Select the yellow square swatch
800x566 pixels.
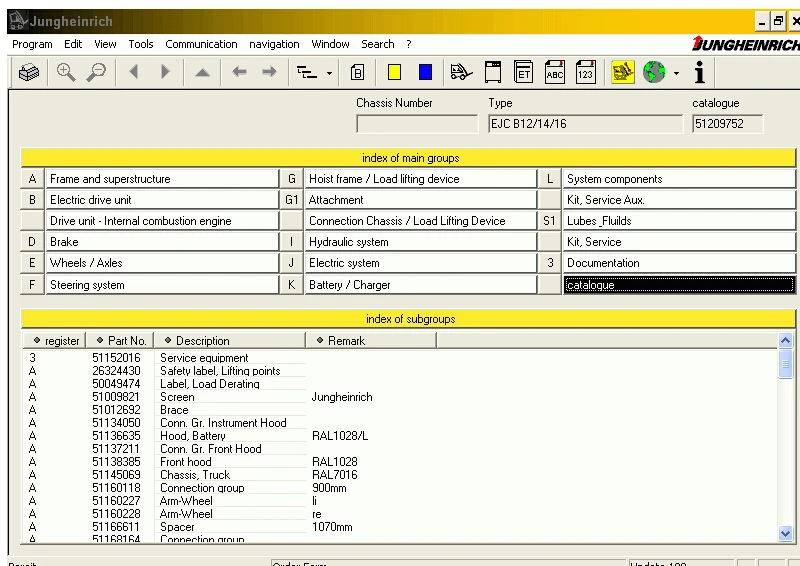(x=394, y=72)
